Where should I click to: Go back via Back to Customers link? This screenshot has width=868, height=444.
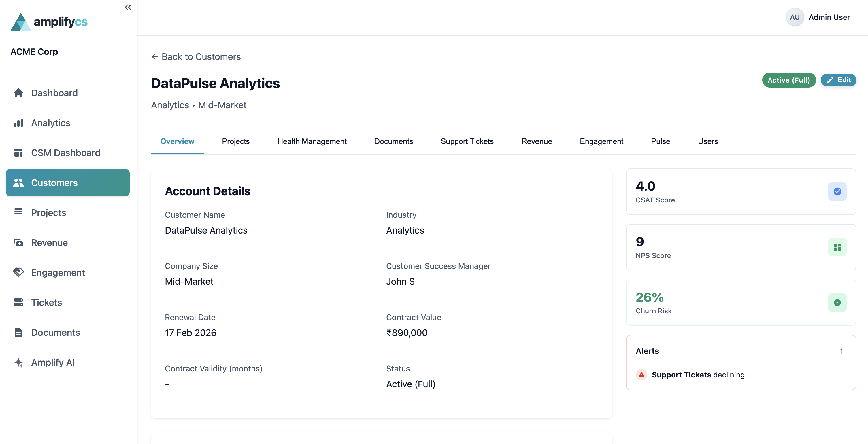pyautogui.click(x=196, y=56)
